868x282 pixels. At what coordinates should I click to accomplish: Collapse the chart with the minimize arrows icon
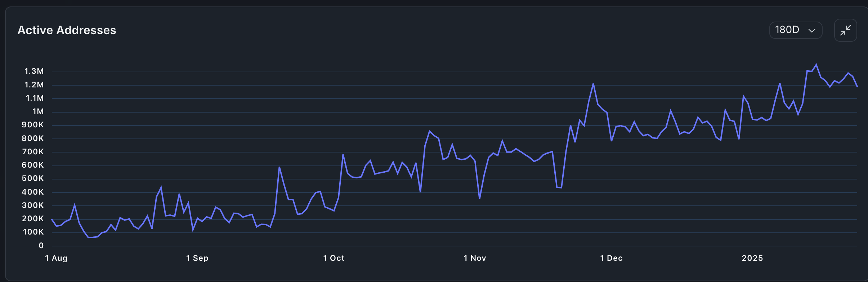pyautogui.click(x=845, y=30)
